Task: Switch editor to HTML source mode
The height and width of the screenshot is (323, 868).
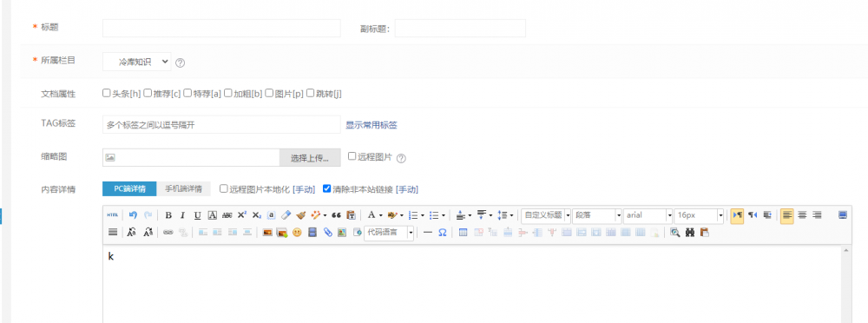Action: [112, 215]
